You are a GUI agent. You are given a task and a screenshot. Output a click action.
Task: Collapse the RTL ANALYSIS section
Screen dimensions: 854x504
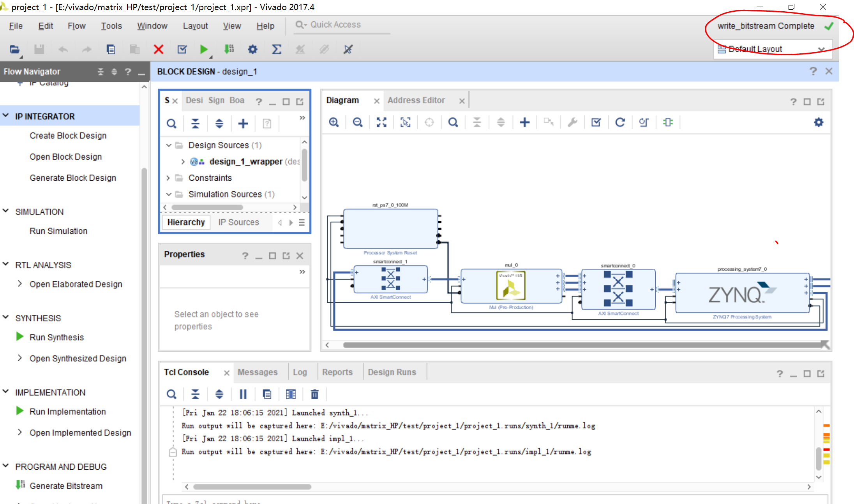[6, 264]
